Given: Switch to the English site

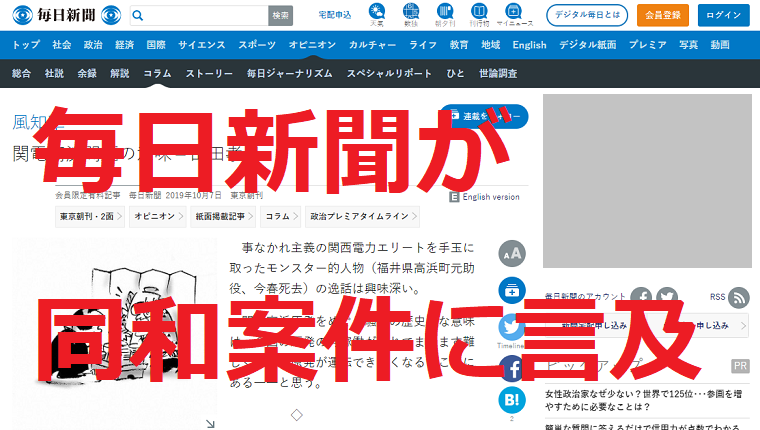Looking at the screenshot, I should pos(529,45).
